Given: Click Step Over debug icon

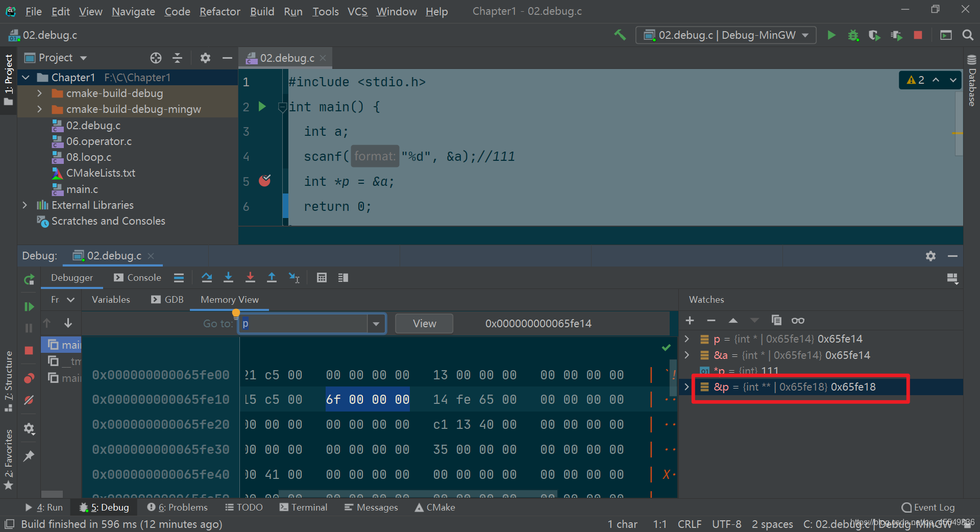Looking at the screenshot, I should [207, 277].
